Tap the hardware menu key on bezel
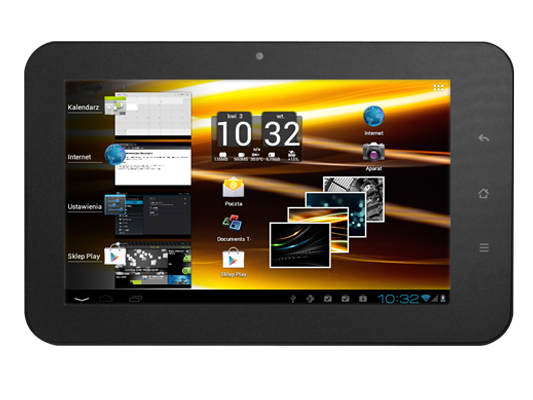 (x=484, y=247)
